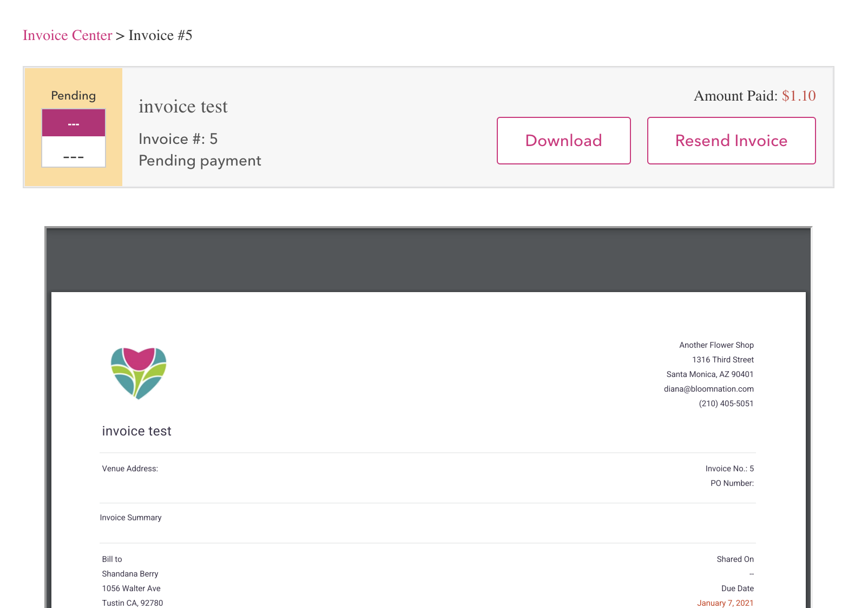
Task: Click the 'invoice test' heading in the document
Action: pos(136,431)
